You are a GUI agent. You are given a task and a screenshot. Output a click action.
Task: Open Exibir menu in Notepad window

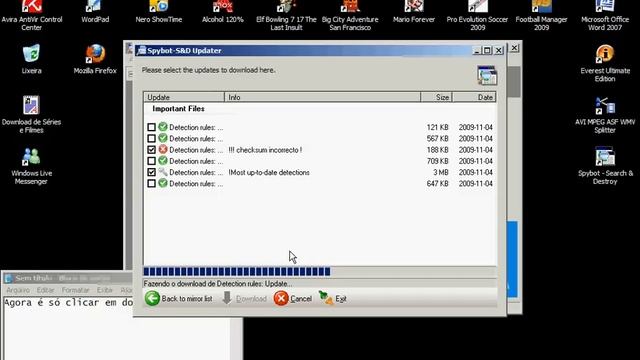(x=104, y=290)
